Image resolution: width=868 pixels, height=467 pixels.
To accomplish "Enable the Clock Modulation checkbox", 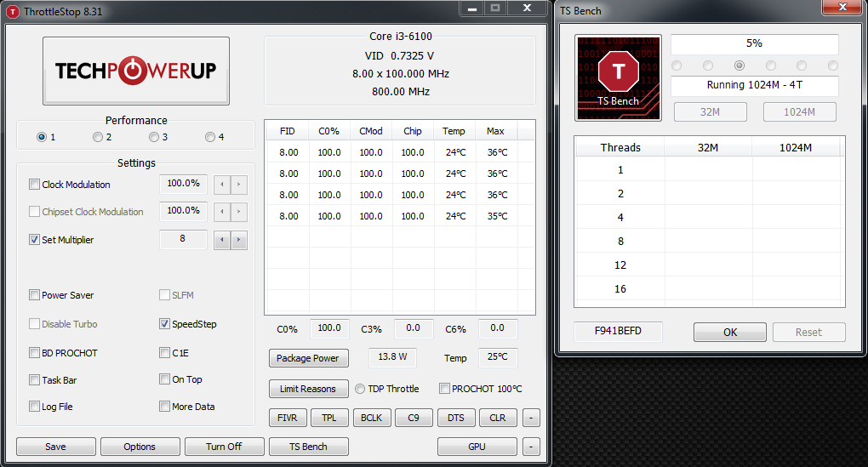I will pyautogui.click(x=34, y=185).
